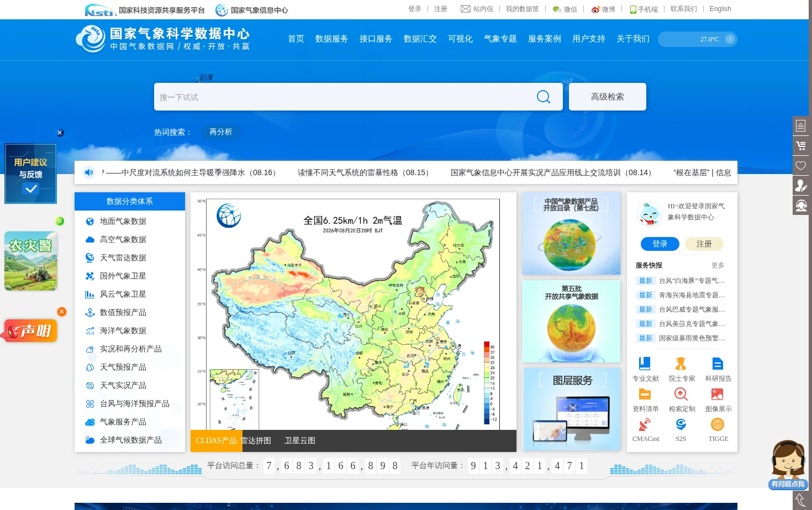812x510 pixels.
Task: Click the 手机端 mobile icon link
Action: (644, 9)
